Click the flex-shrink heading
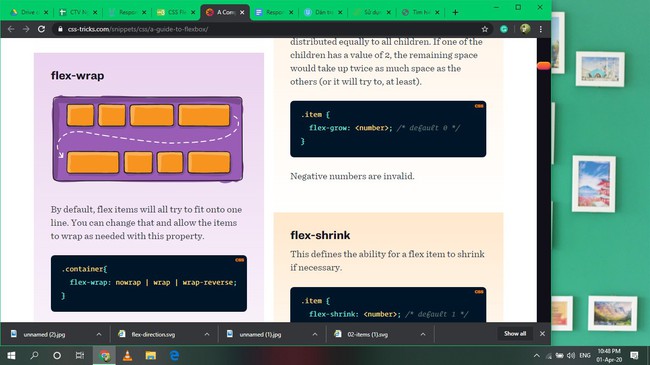Viewport: 650px width, 365px height. (x=320, y=235)
